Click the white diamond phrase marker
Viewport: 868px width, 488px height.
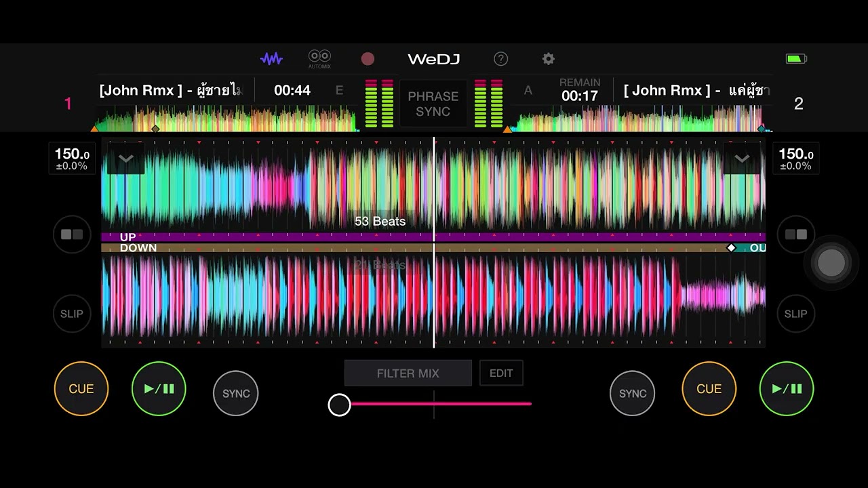coord(731,248)
